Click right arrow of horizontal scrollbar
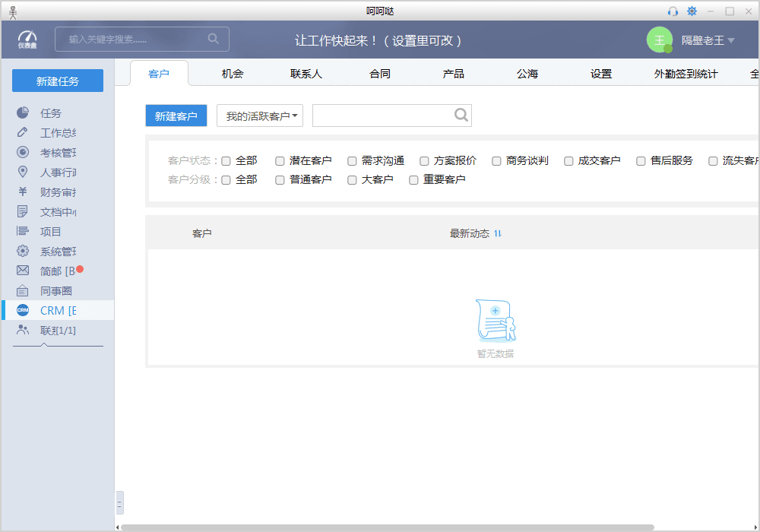This screenshot has height=532, width=760. 755,527
